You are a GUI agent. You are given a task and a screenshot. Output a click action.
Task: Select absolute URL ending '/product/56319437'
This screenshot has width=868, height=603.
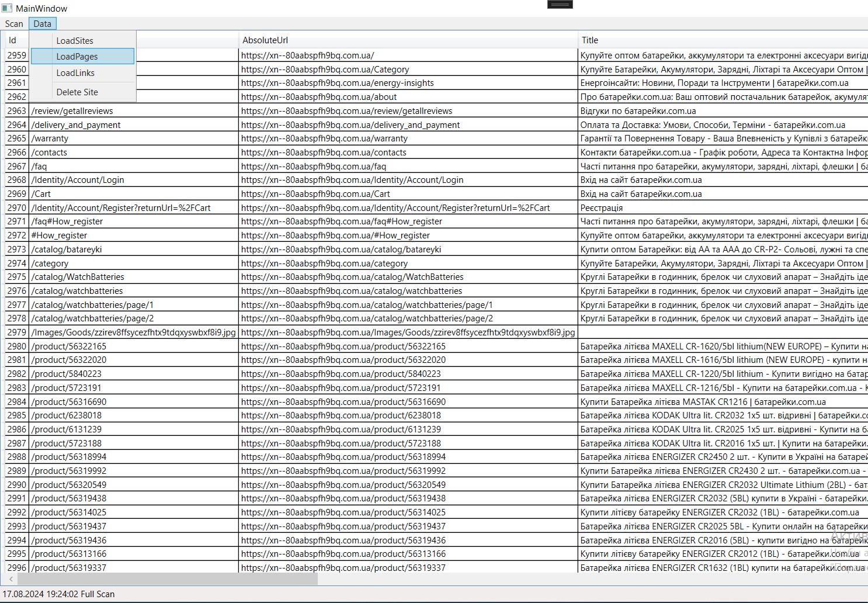[408, 526]
